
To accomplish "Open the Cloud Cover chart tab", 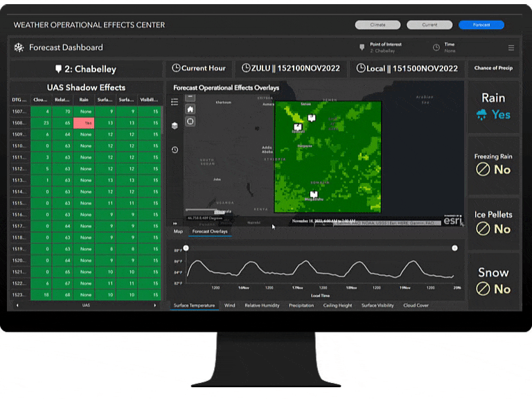I will tap(416, 305).
